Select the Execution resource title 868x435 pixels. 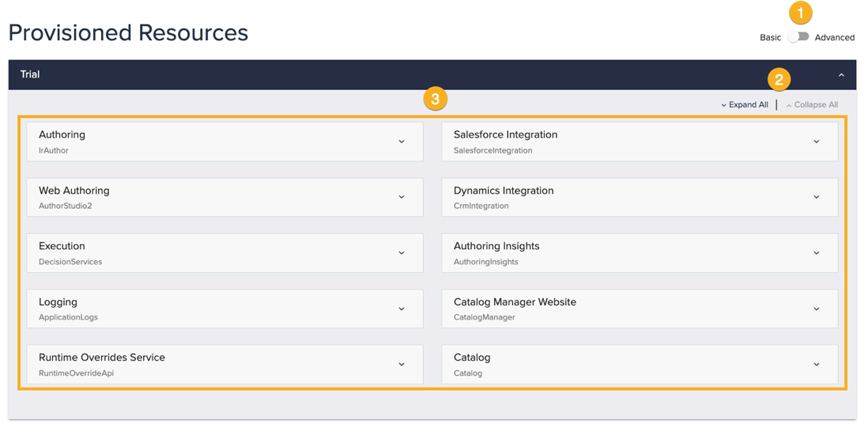coord(62,246)
